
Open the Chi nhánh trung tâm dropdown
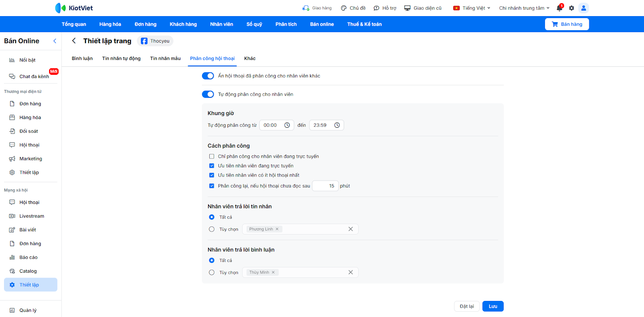pyautogui.click(x=524, y=8)
